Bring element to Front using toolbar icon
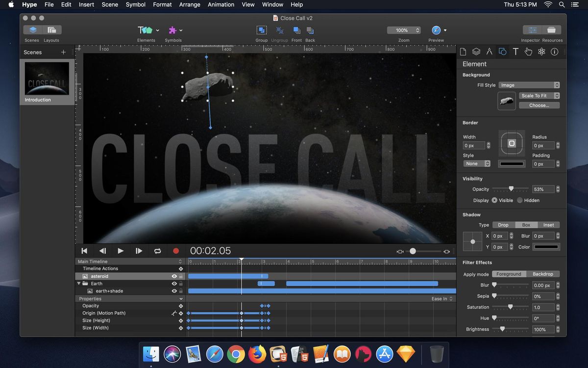 click(x=296, y=30)
